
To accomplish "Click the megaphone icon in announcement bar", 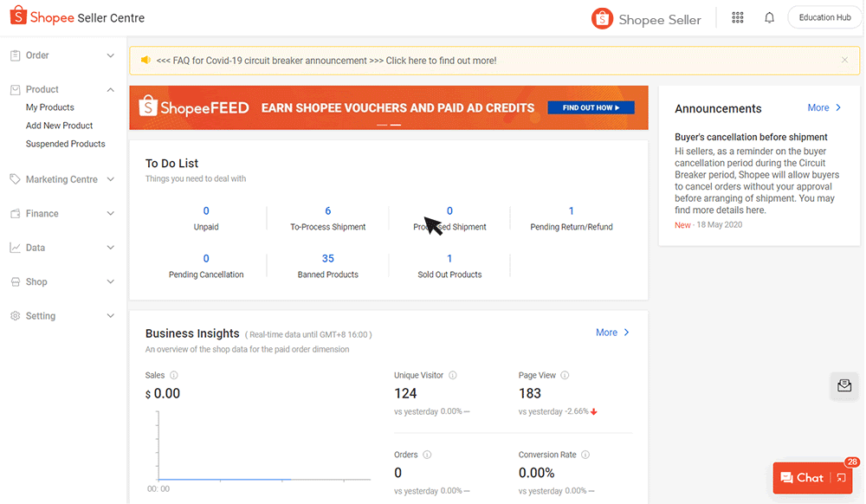I will [145, 60].
